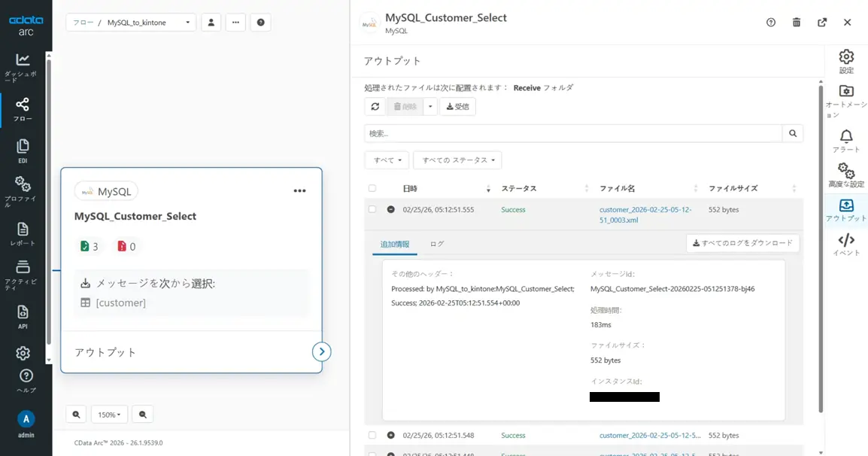
Task: Open the イベント code icon tab
Action: coord(846,245)
